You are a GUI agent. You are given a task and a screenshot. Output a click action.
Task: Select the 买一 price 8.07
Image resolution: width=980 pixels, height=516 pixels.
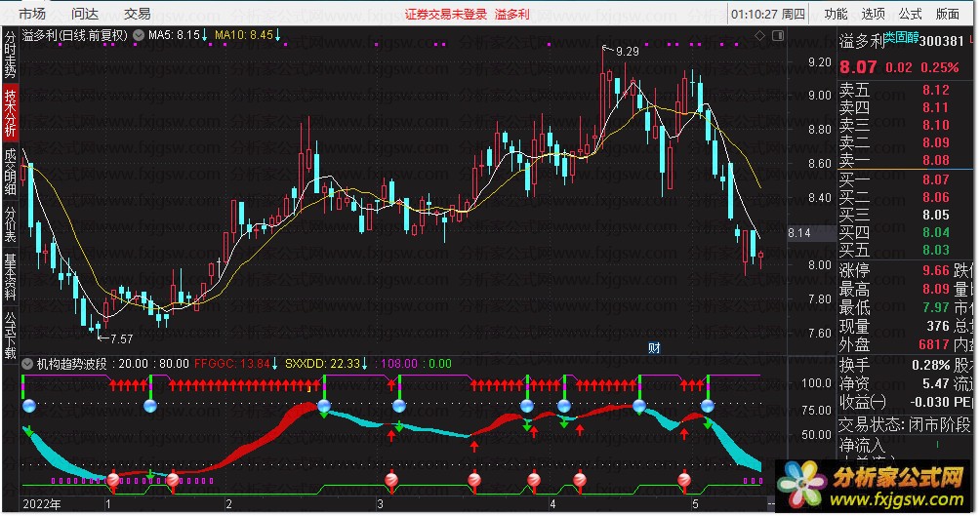coord(936,179)
